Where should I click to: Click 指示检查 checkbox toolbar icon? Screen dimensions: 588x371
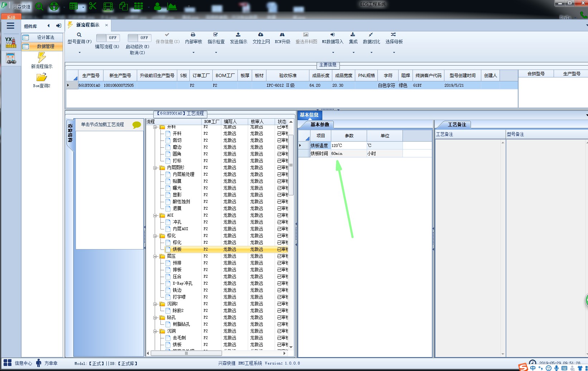[x=216, y=35]
